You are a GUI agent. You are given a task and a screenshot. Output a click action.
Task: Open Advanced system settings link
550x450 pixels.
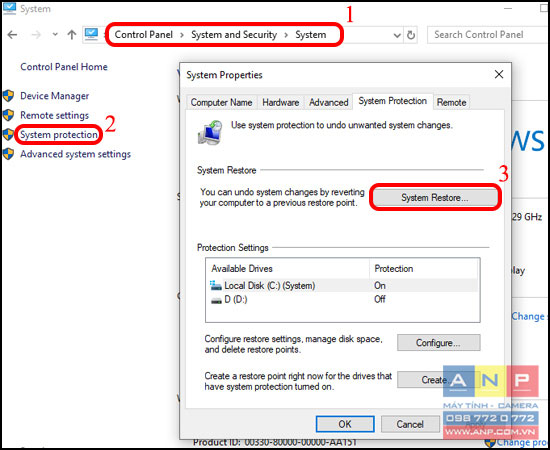click(75, 154)
